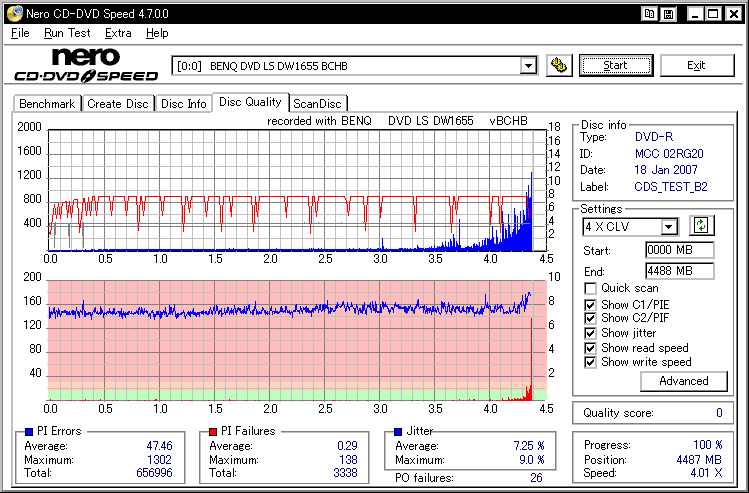The height and width of the screenshot is (493, 749).
Task: Click the green refresh icon in Settings
Action: [x=702, y=226]
